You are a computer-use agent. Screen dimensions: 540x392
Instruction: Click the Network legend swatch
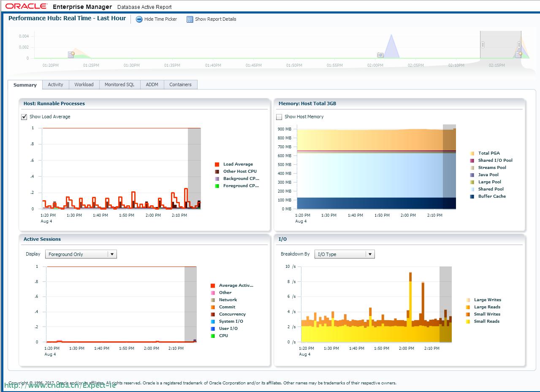tap(213, 300)
